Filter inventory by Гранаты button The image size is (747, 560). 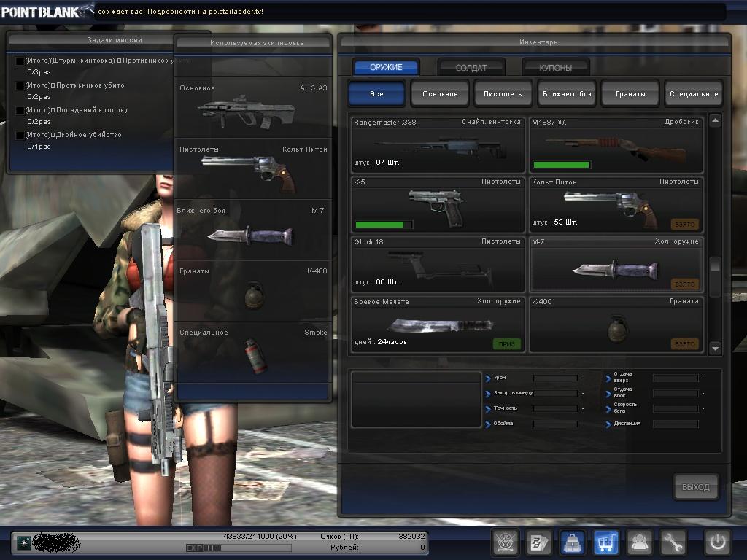pos(630,94)
